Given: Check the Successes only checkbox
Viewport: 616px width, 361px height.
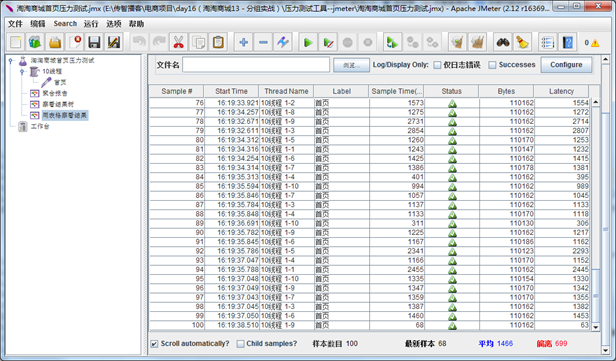Looking at the screenshot, I should coord(492,65).
